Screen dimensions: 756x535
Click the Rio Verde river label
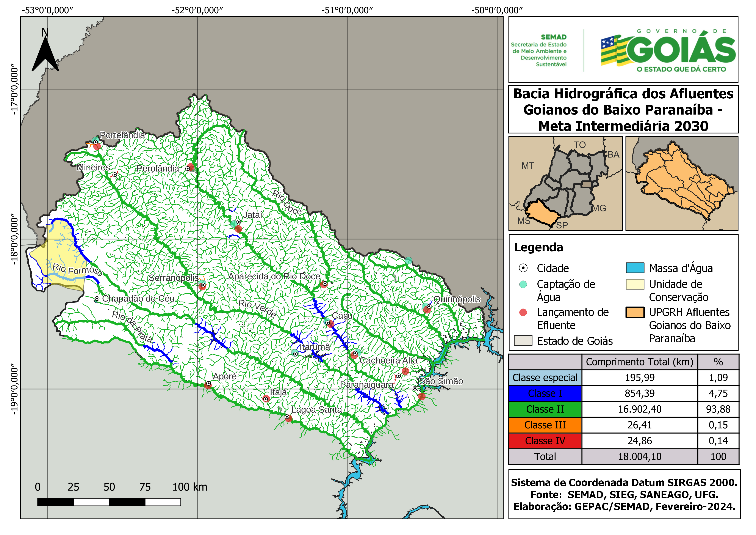click(x=257, y=308)
